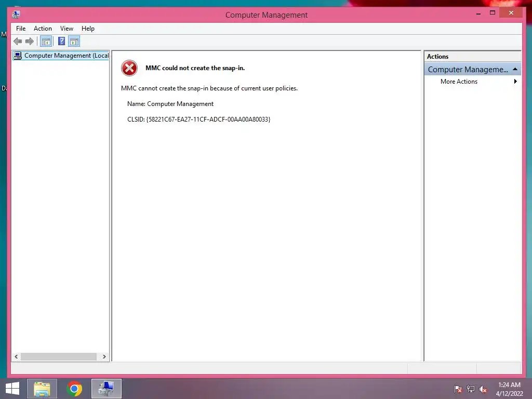The image size is (532, 399).
Task: Open the File menu
Action: (21, 29)
